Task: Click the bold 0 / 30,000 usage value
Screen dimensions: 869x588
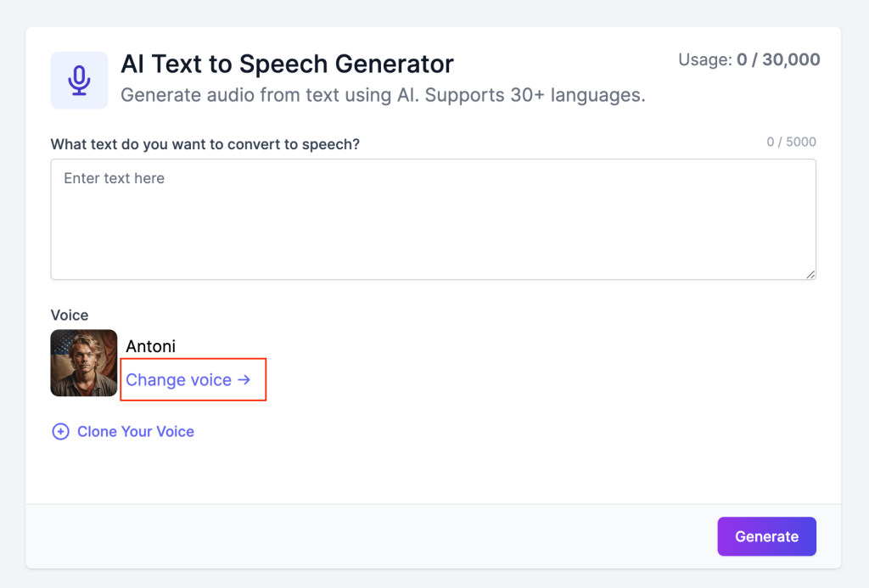Action: pyautogui.click(x=778, y=59)
